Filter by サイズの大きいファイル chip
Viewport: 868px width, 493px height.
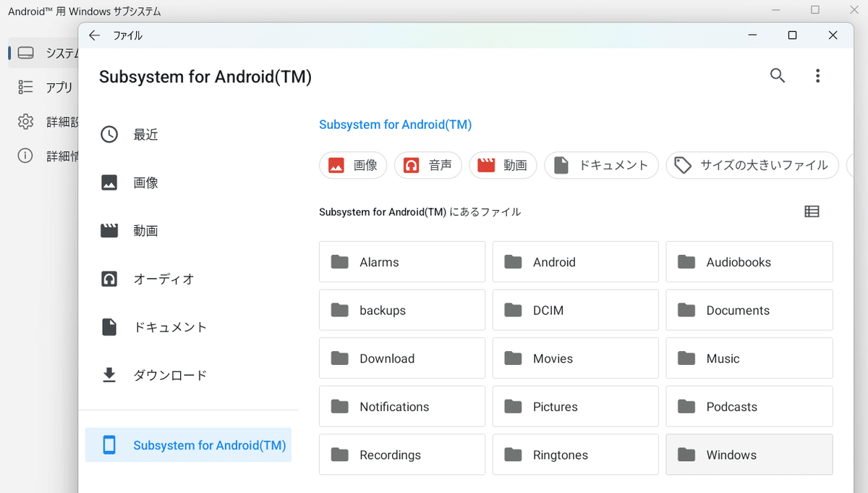tap(752, 165)
